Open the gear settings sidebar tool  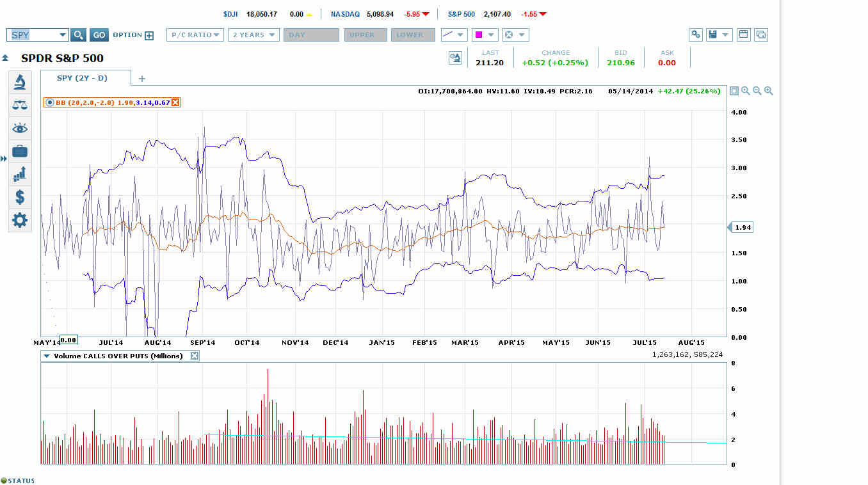point(20,221)
